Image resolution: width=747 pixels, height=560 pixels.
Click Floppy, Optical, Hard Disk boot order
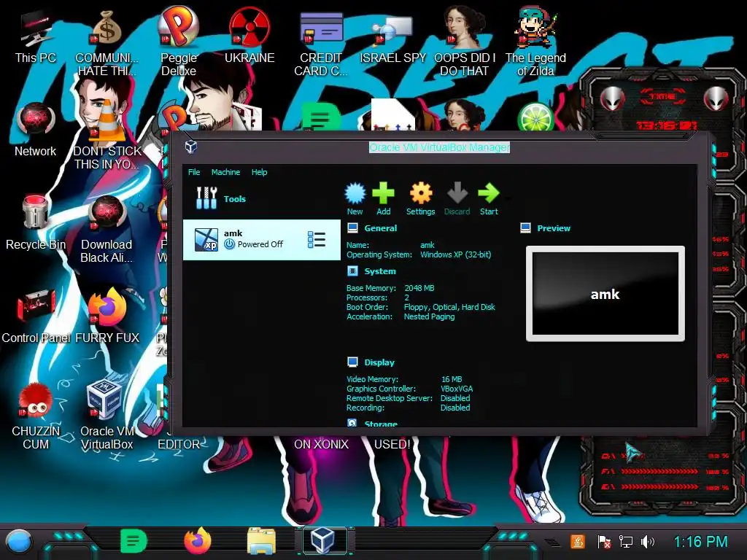click(x=449, y=307)
